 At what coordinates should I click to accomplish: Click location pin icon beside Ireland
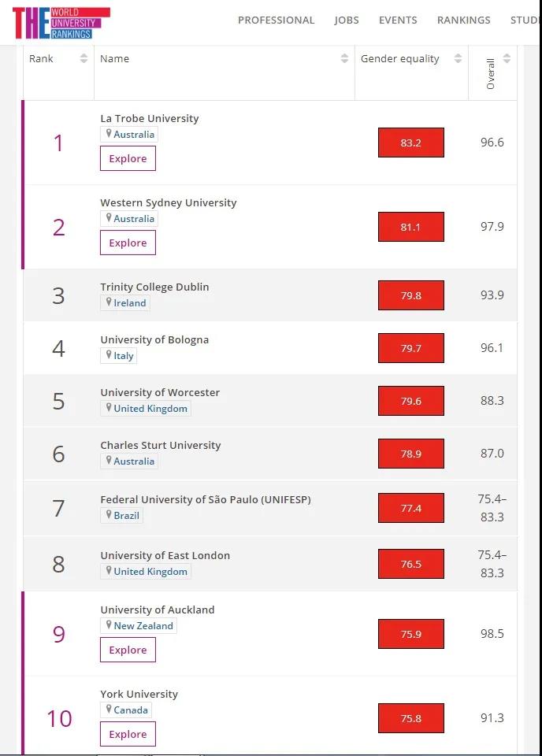(109, 302)
